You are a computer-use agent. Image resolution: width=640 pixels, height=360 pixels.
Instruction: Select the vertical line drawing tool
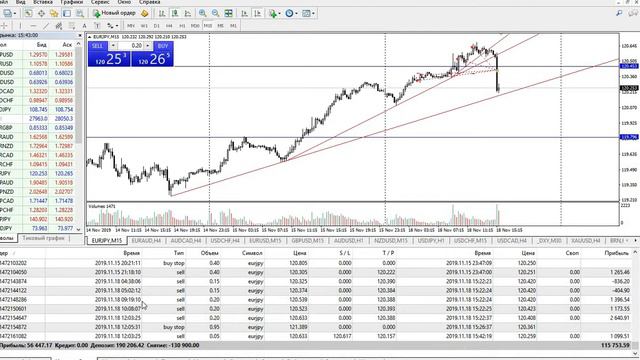point(20,26)
